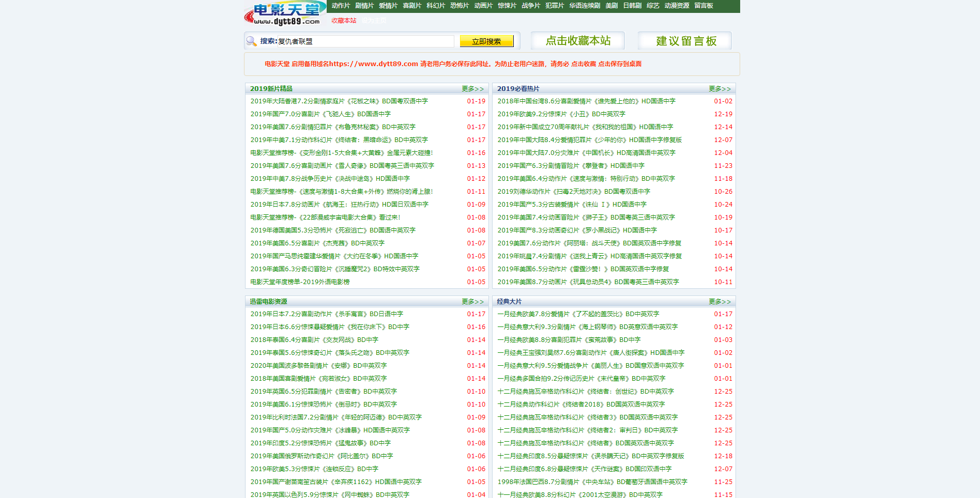This screenshot has width=980, height=498.
Task: Open 《谁先爱上他的》 movie link
Action: (x=586, y=101)
